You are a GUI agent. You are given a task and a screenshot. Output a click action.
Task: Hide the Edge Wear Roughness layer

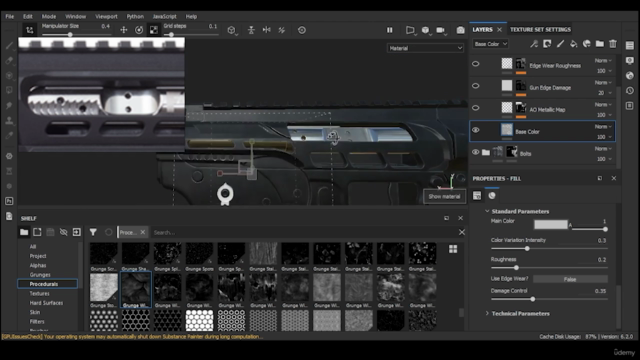point(476,64)
